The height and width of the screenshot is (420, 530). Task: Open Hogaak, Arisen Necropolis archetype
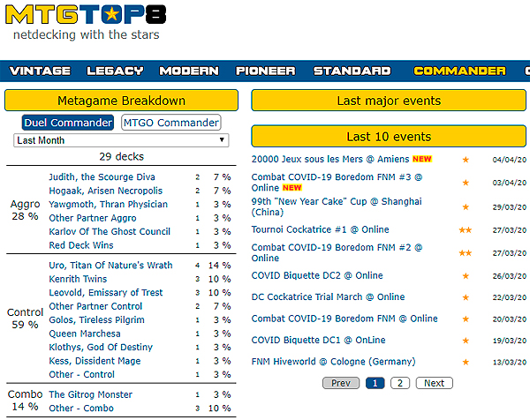pyautogui.click(x=105, y=191)
